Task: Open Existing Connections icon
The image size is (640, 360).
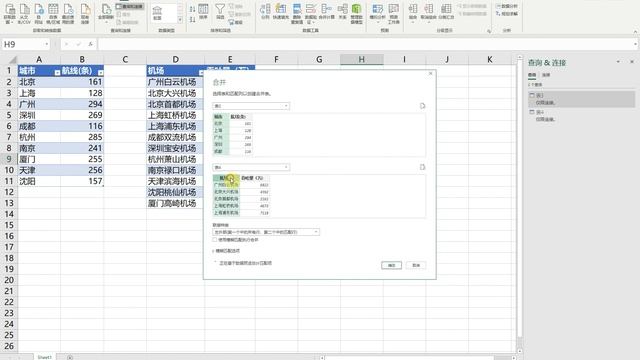Action: point(85,14)
